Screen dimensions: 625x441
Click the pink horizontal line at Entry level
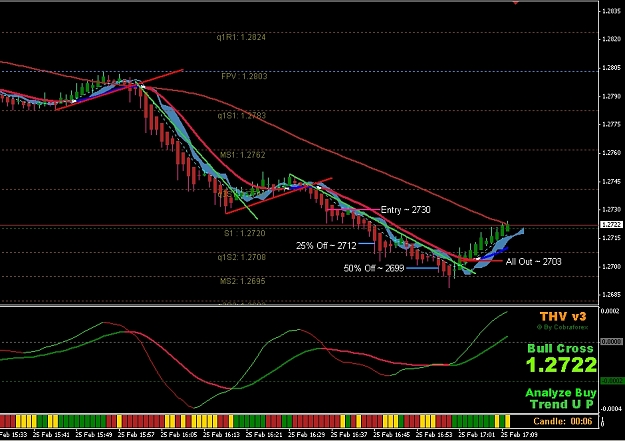coord(353,209)
